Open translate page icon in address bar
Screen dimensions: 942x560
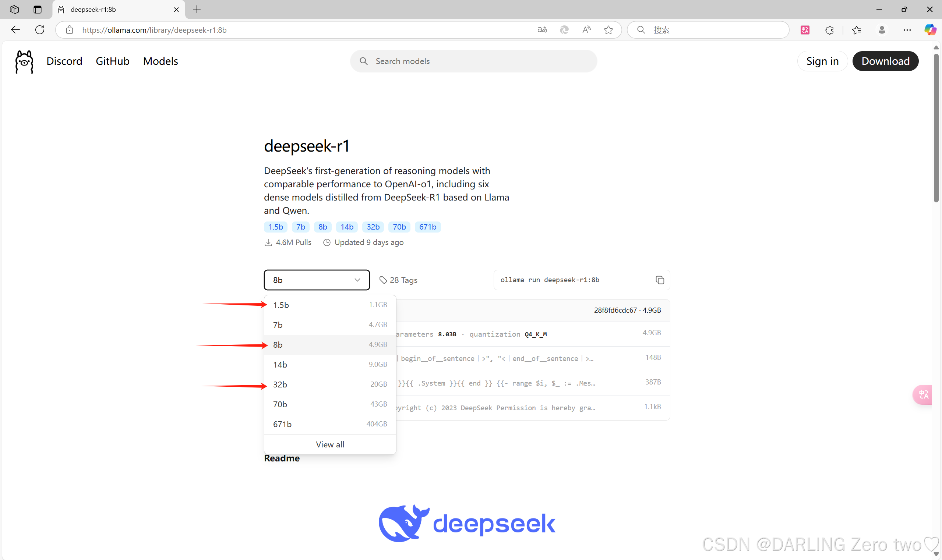542,30
